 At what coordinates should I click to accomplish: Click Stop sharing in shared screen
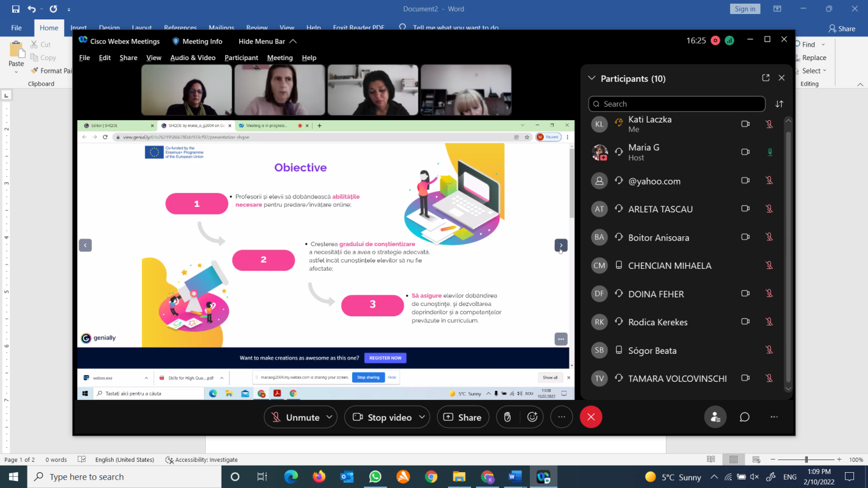coord(368,378)
